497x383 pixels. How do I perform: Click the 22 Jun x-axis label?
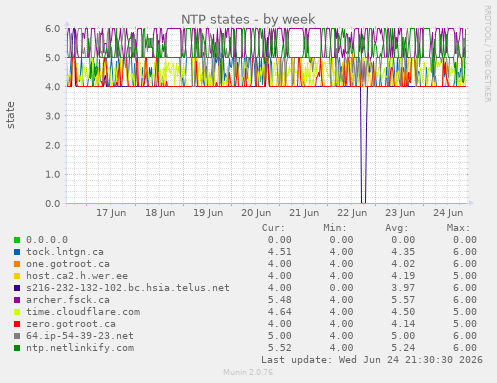pyautogui.click(x=352, y=213)
